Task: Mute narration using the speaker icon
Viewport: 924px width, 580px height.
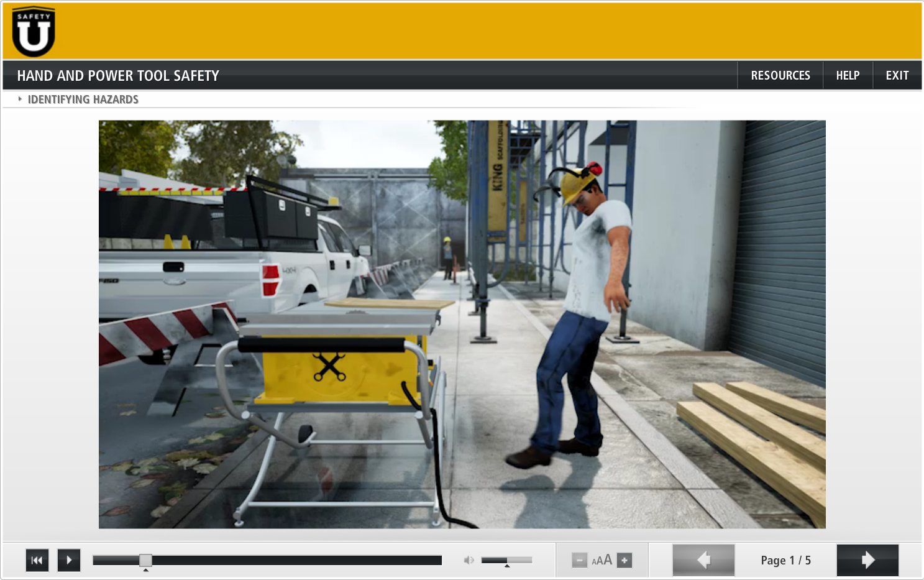Action: (469, 560)
